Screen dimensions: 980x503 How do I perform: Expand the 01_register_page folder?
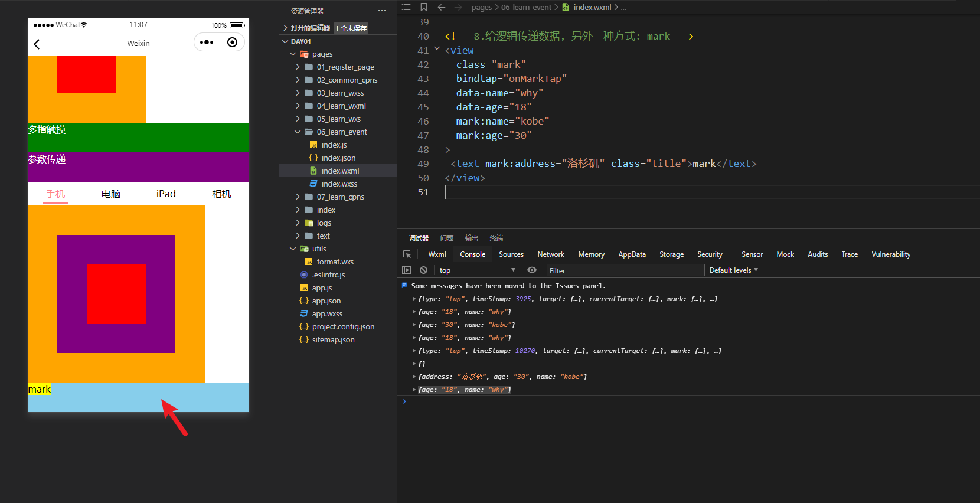(x=298, y=67)
